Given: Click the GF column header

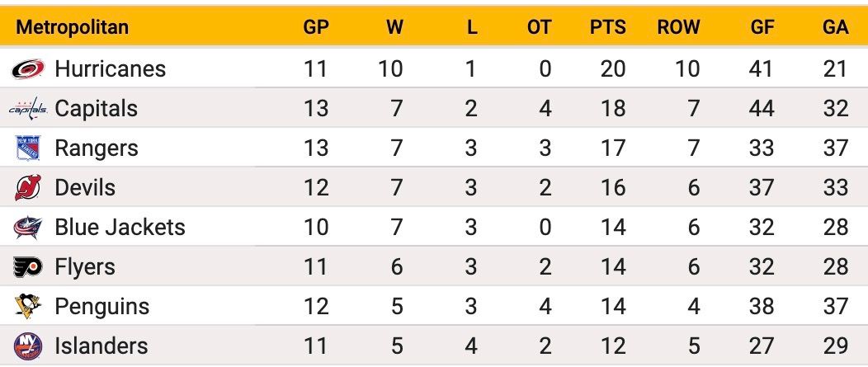Looking at the screenshot, I should point(762,27).
